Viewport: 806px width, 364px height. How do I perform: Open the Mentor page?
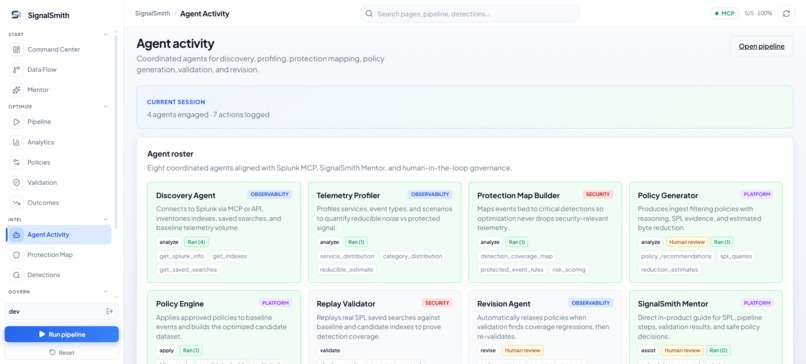pyautogui.click(x=58, y=89)
